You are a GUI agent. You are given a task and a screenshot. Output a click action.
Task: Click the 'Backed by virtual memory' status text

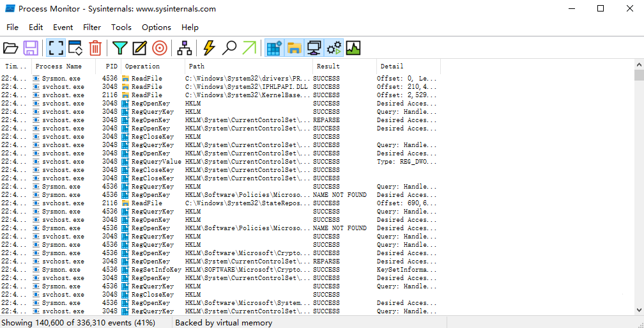224,323
